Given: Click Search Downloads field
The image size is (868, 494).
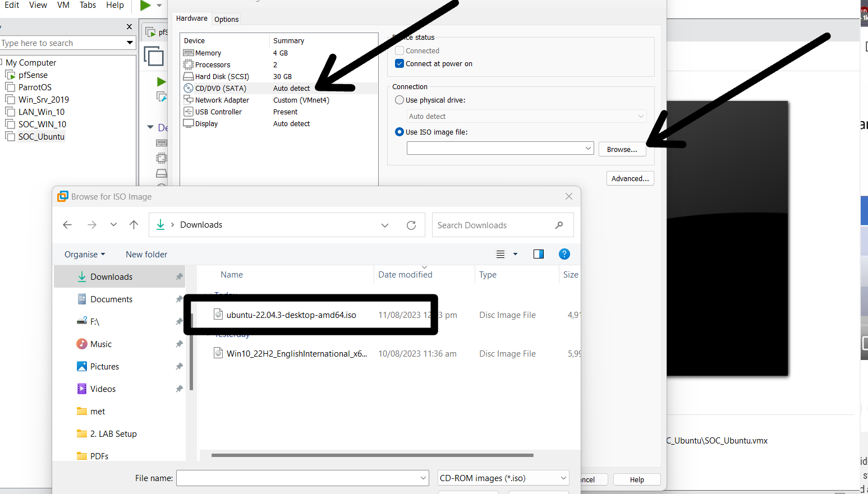Looking at the screenshot, I should point(503,225).
